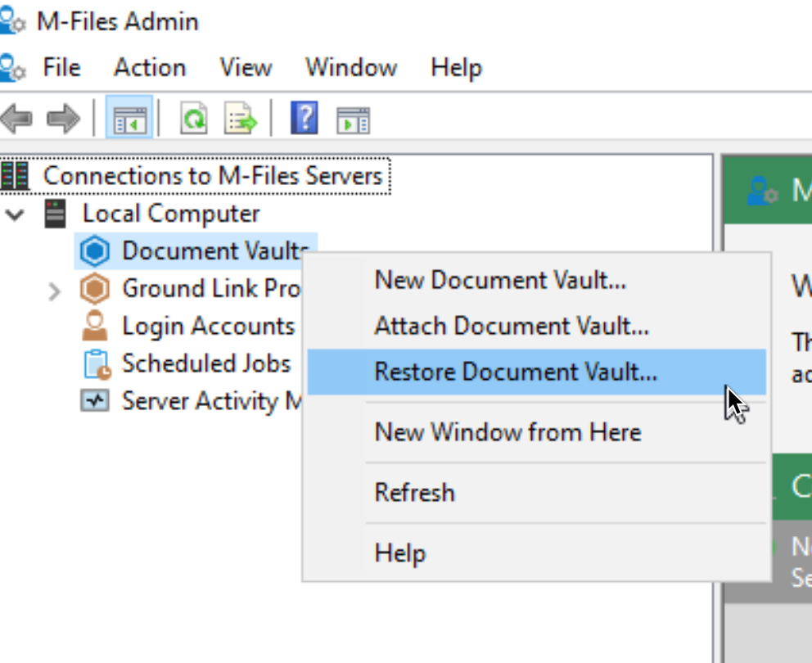This screenshot has width=812, height=663.
Task: Select Connections to M-Files Servers root node
Action: (213, 176)
